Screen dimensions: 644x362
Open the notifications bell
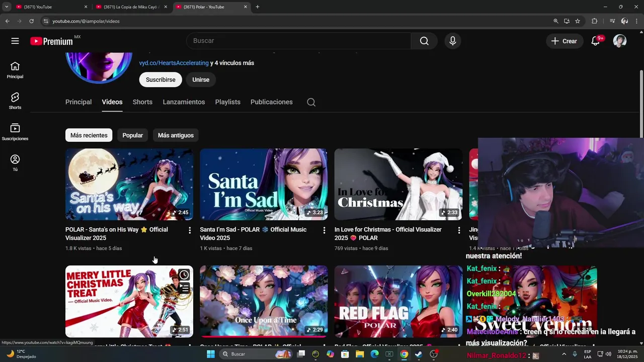coord(596,41)
